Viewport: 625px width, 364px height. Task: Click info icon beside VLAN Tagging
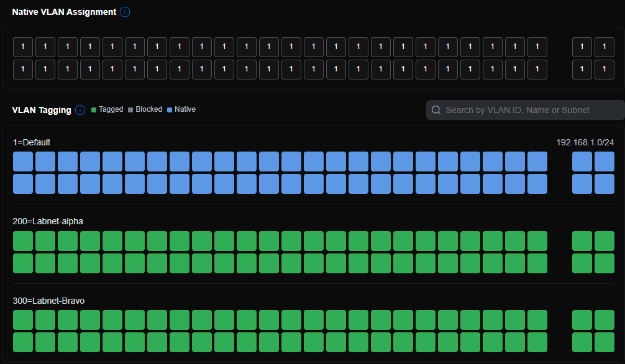point(80,110)
